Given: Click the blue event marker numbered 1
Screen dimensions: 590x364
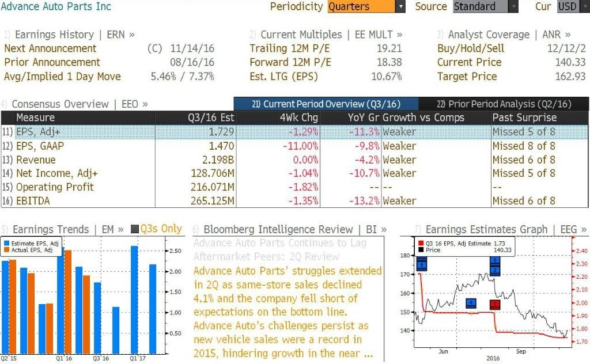Looking at the screenshot, I should click(x=421, y=264).
